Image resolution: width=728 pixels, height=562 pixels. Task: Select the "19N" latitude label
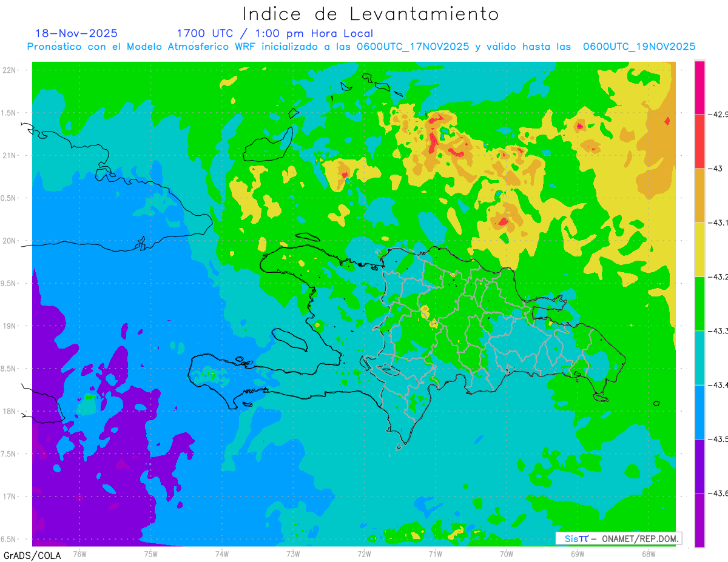click(x=10, y=326)
